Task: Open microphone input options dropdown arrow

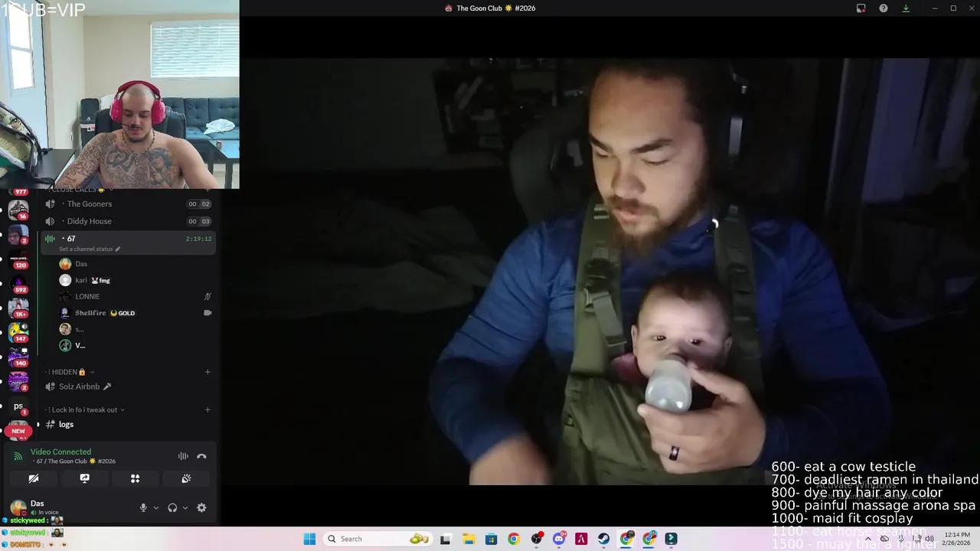Action: coord(156,507)
